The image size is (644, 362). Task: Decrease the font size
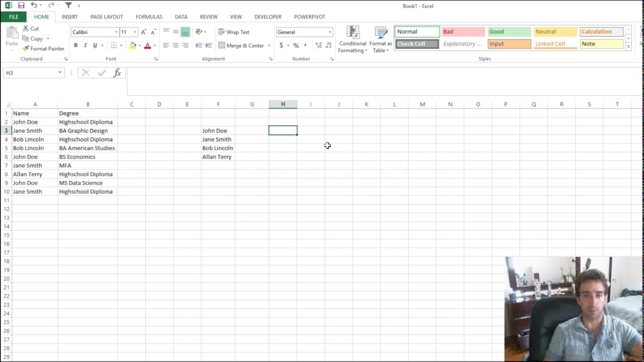tap(153, 32)
